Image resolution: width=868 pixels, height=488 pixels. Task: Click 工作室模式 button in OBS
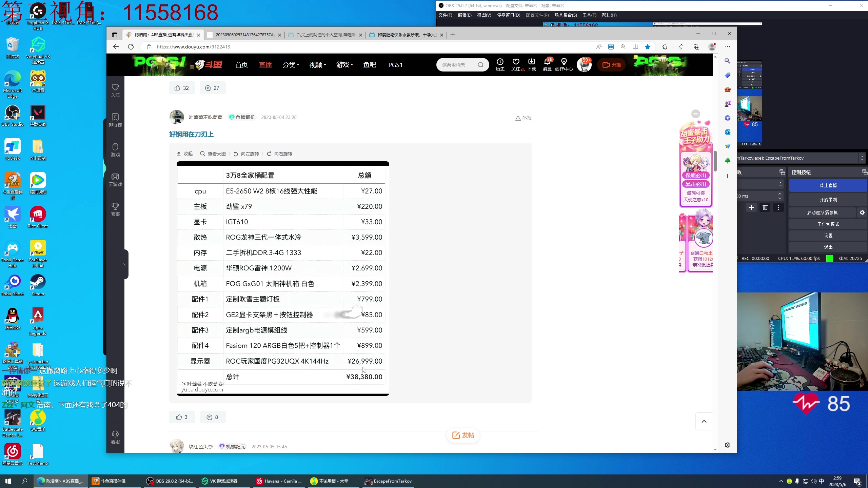(828, 224)
